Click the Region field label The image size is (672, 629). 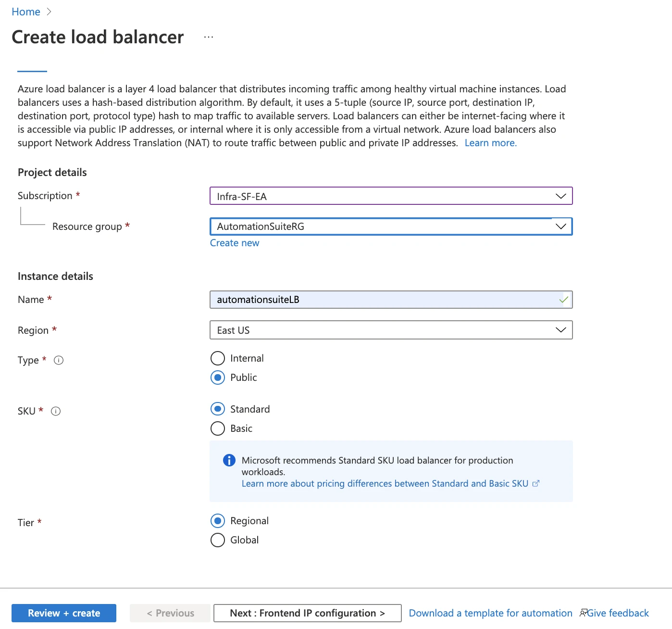coord(33,330)
